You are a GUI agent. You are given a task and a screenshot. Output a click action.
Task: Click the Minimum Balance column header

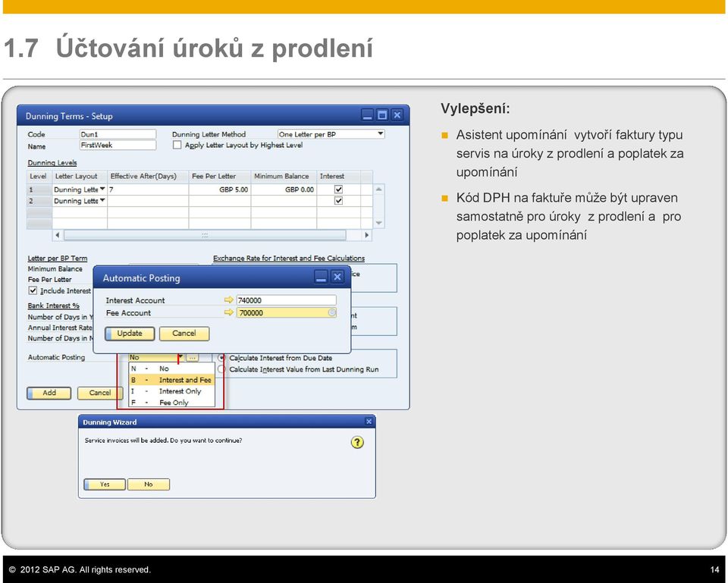point(284,177)
